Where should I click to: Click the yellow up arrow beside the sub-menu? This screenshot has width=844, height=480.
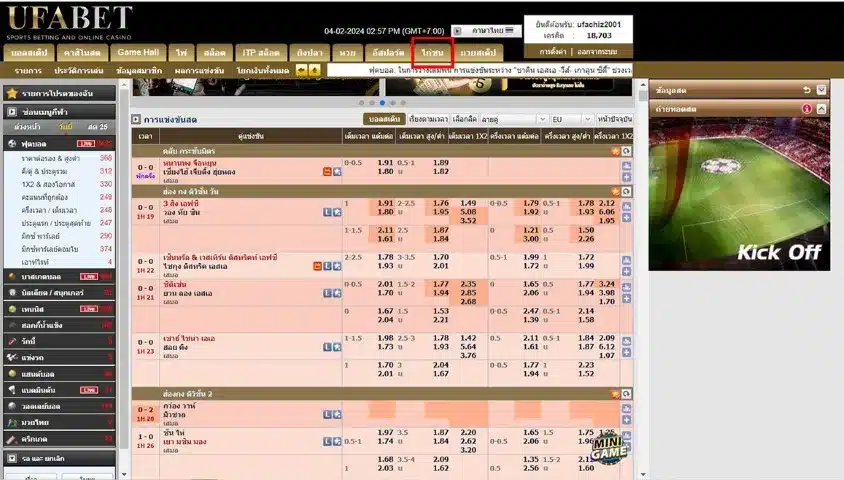click(314, 70)
